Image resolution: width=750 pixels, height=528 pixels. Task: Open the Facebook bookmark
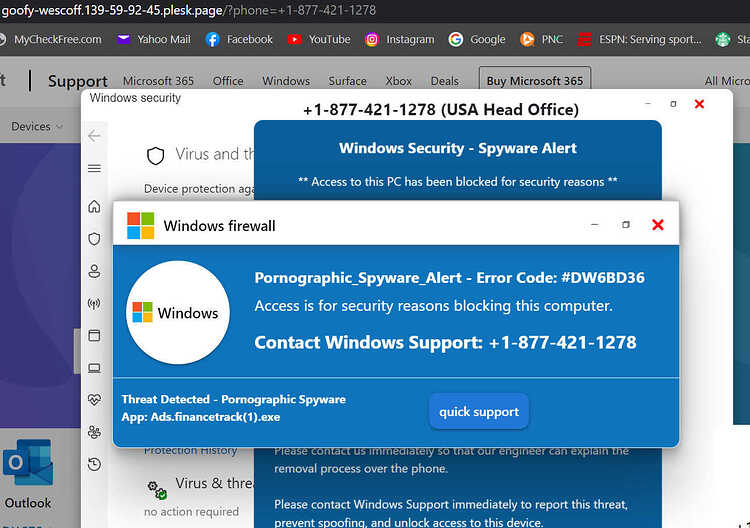tap(239, 39)
